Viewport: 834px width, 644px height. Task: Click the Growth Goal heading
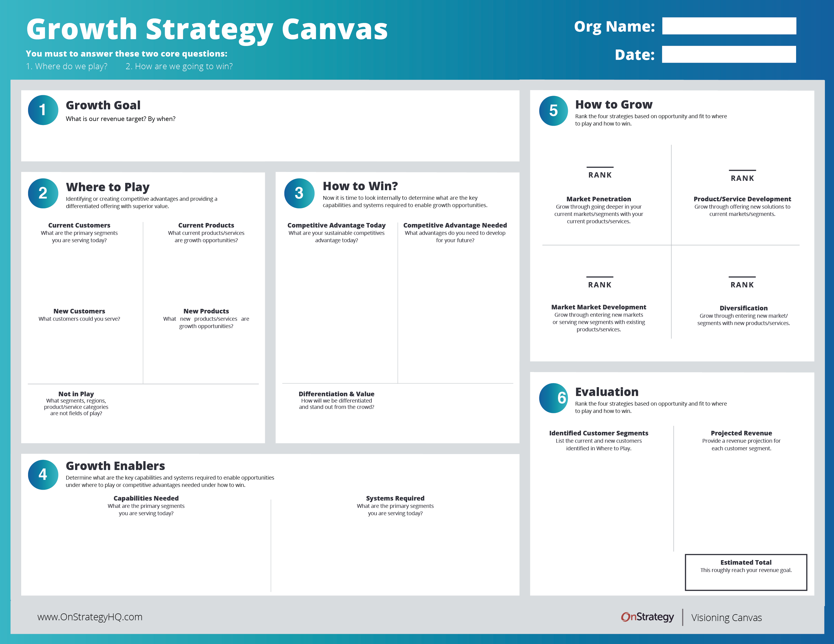click(x=103, y=105)
